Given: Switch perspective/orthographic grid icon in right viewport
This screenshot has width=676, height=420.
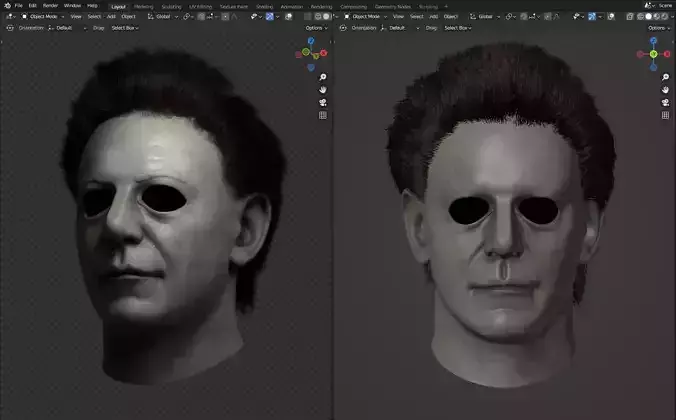Looking at the screenshot, I should pyautogui.click(x=665, y=115).
